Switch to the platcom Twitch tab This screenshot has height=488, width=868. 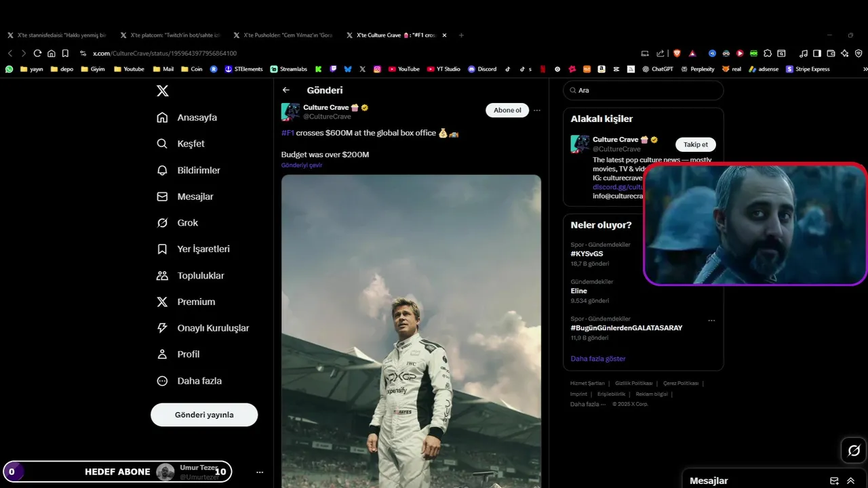[x=170, y=35]
